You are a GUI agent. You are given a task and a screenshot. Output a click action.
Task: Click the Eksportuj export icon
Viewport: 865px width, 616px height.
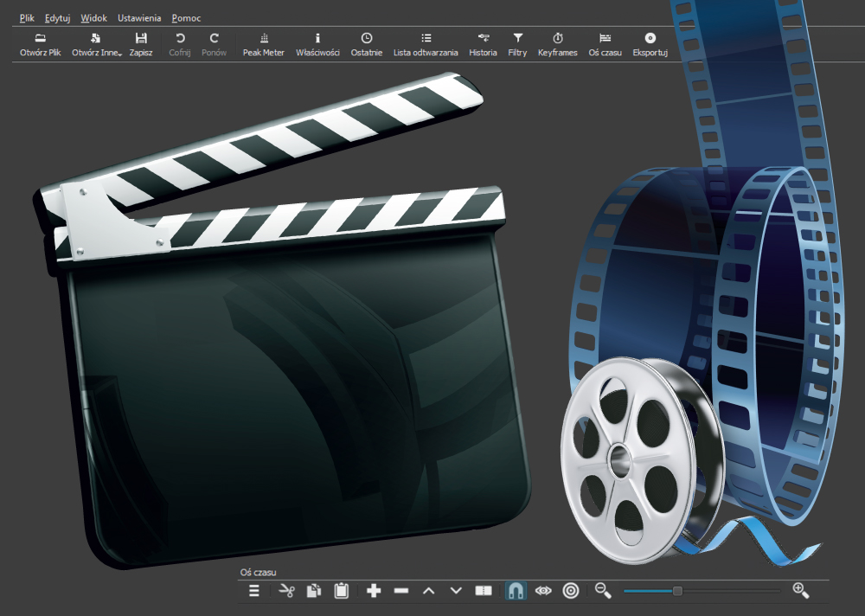pos(650,44)
